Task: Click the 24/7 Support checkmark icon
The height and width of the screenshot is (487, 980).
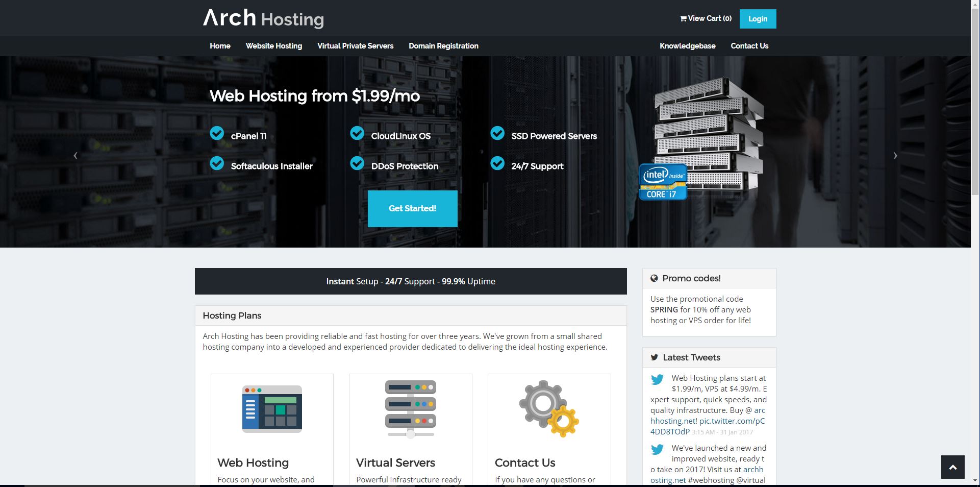Action: pos(497,163)
